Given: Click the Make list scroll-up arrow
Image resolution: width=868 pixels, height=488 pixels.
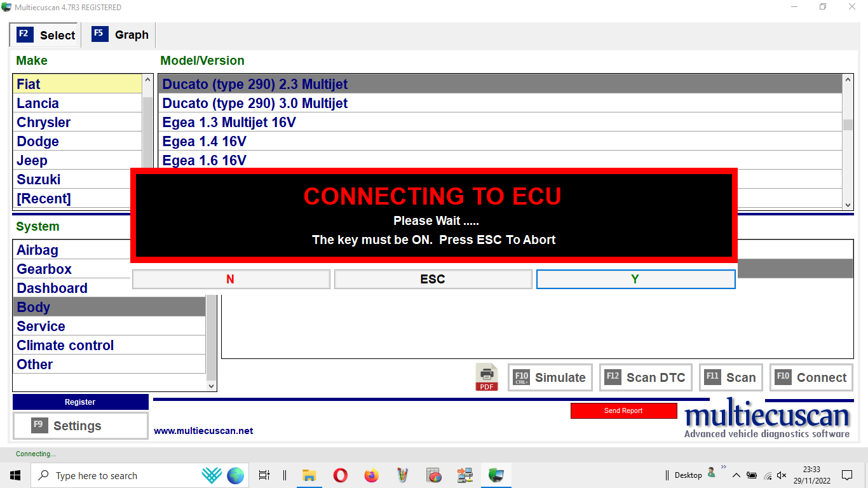Looking at the screenshot, I should tap(148, 80).
